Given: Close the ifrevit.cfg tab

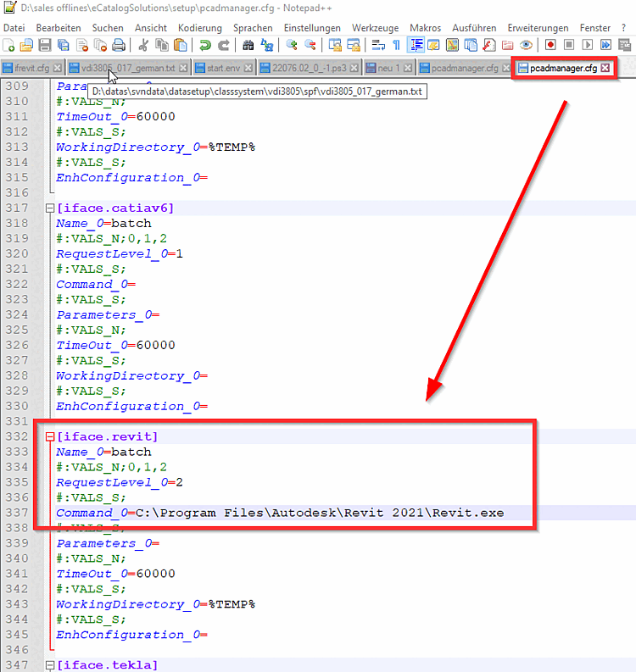Looking at the screenshot, I should (57, 68).
